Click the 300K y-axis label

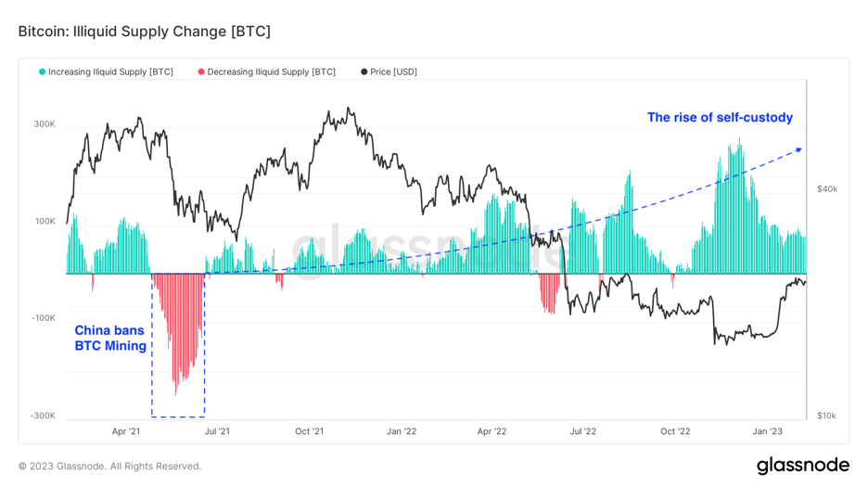point(45,124)
